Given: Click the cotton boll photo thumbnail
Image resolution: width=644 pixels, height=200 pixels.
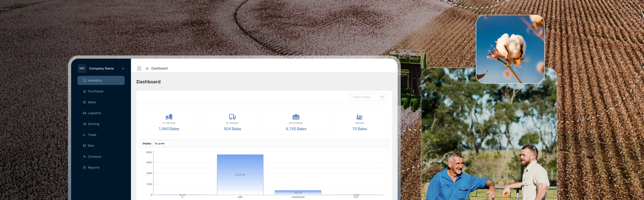Looking at the screenshot, I should (510, 49).
